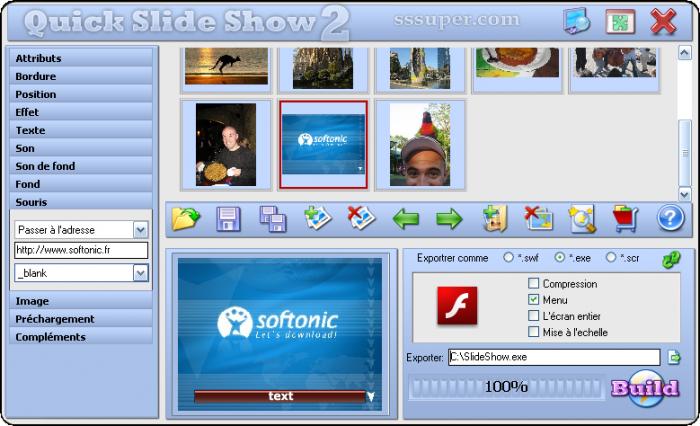Select the parrot on head thumbnail
The height and width of the screenshot is (426, 700).
pos(420,145)
